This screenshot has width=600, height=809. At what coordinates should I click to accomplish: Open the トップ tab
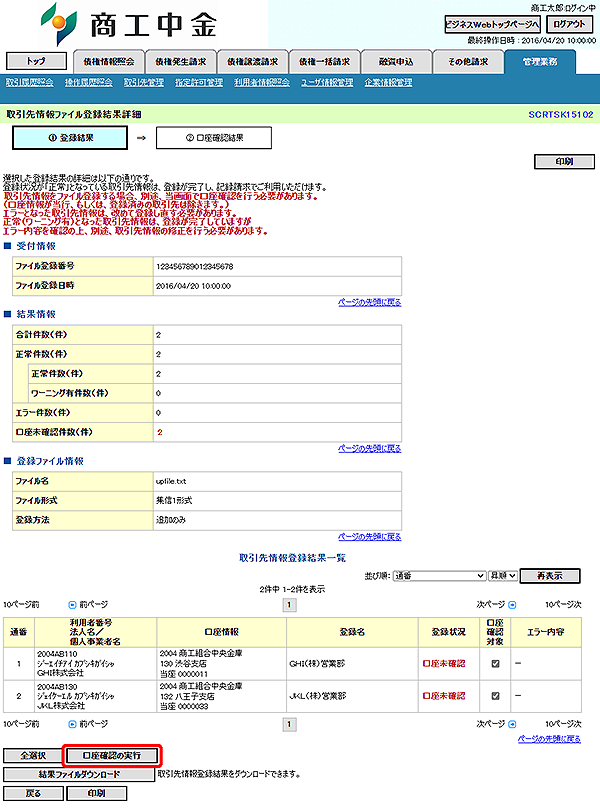point(36,61)
